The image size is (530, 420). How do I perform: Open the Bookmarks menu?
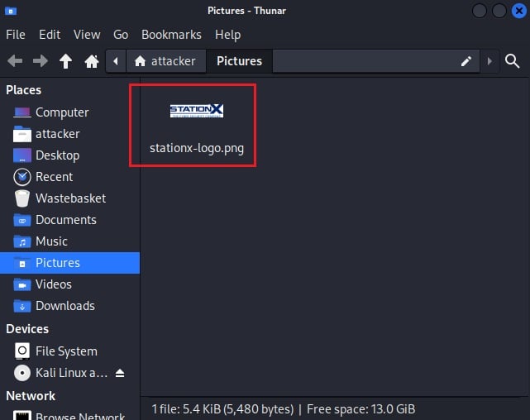coord(171,35)
